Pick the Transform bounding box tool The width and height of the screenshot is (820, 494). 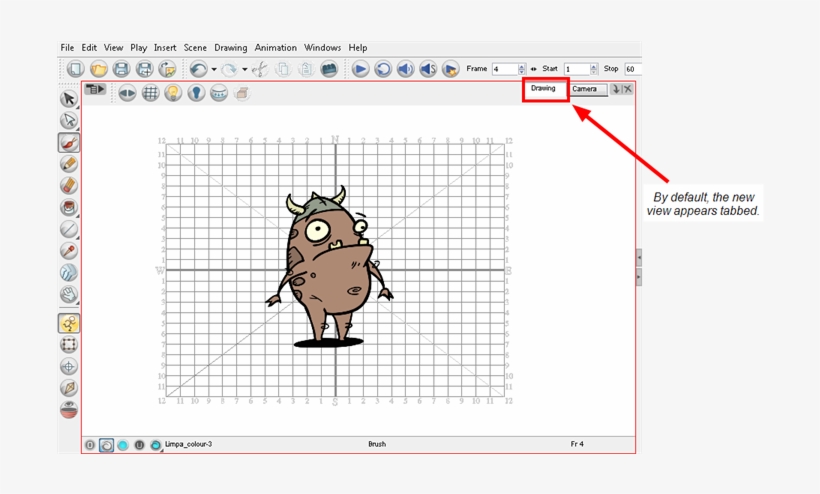pos(69,344)
